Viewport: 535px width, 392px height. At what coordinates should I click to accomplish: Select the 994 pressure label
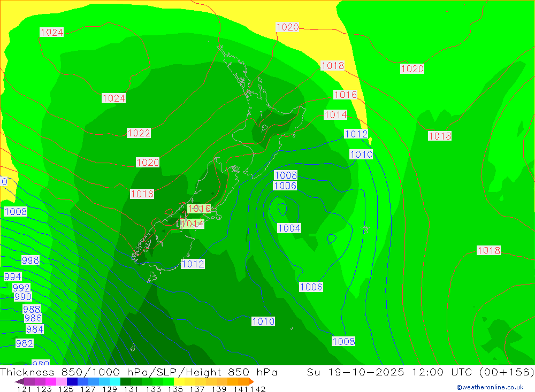click(13, 276)
